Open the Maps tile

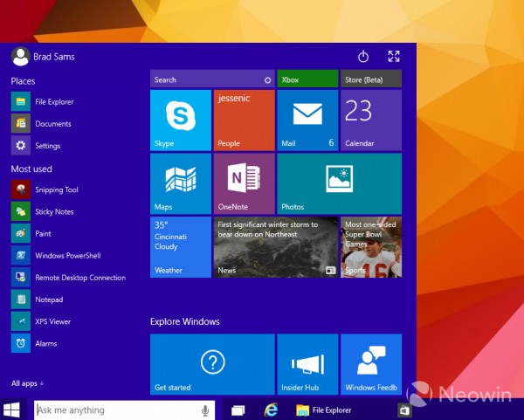point(181,183)
